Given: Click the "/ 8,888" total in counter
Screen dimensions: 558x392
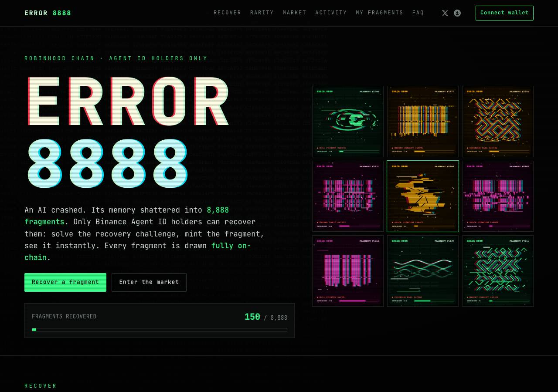Looking at the screenshot, I should 276,318.
